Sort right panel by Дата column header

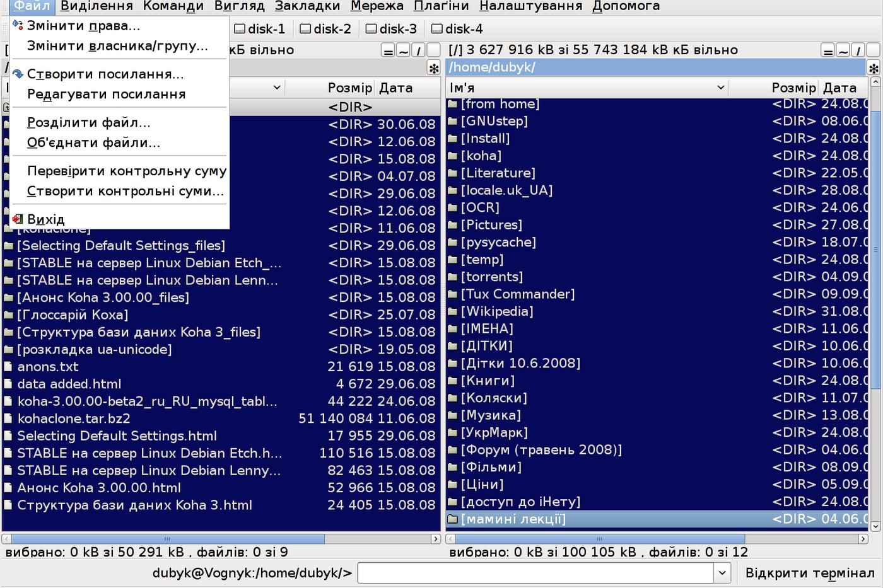[844, 88]
